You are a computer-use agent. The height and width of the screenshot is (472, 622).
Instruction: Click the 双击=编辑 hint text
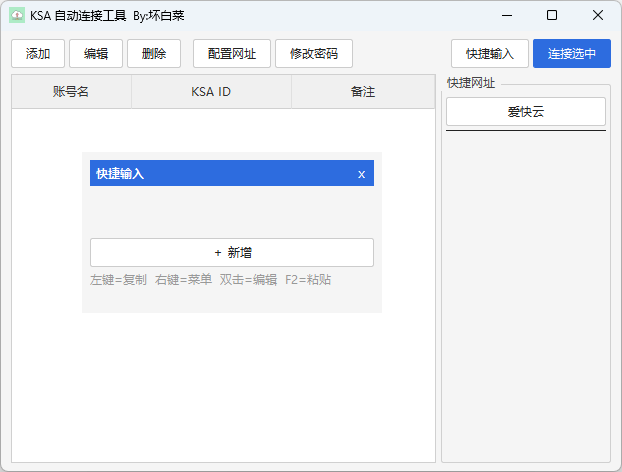[248, 280]
